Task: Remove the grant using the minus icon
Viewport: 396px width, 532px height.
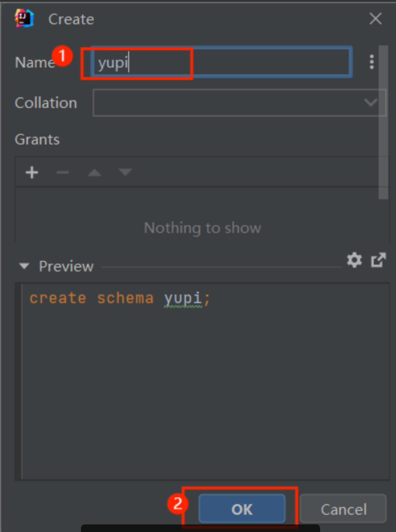Action: pyautogui.click(x=63, y=172)
